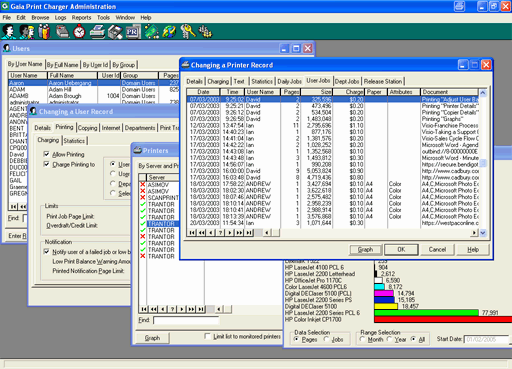Click the green HP LaserJet 2200 PCL 6 bar

426,313
